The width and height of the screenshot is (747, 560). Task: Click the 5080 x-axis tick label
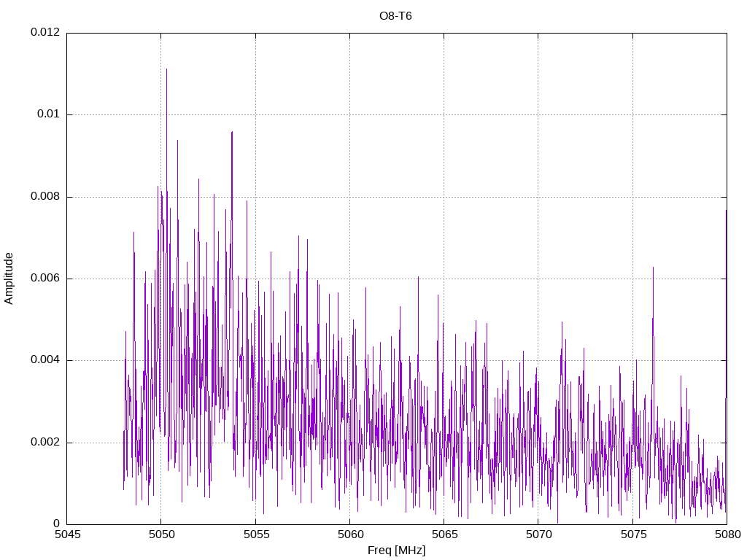tap(728, 534)
